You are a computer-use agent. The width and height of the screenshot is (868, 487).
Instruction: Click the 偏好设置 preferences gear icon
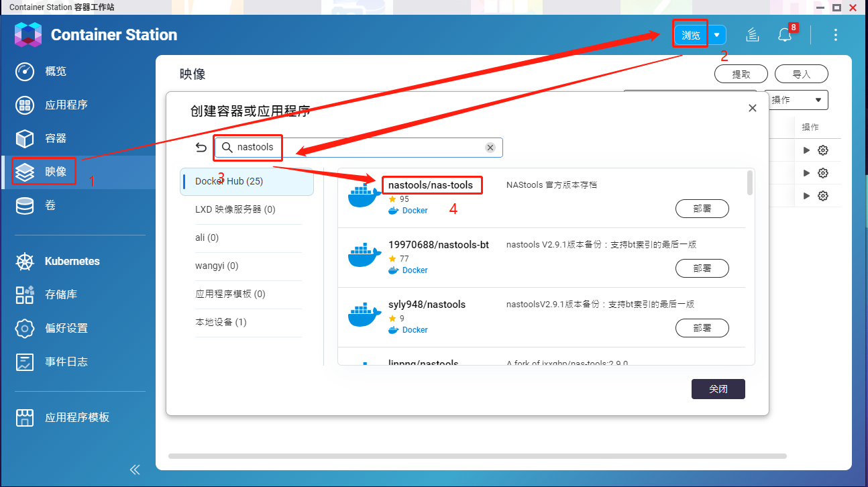click(x=25, y=328)
